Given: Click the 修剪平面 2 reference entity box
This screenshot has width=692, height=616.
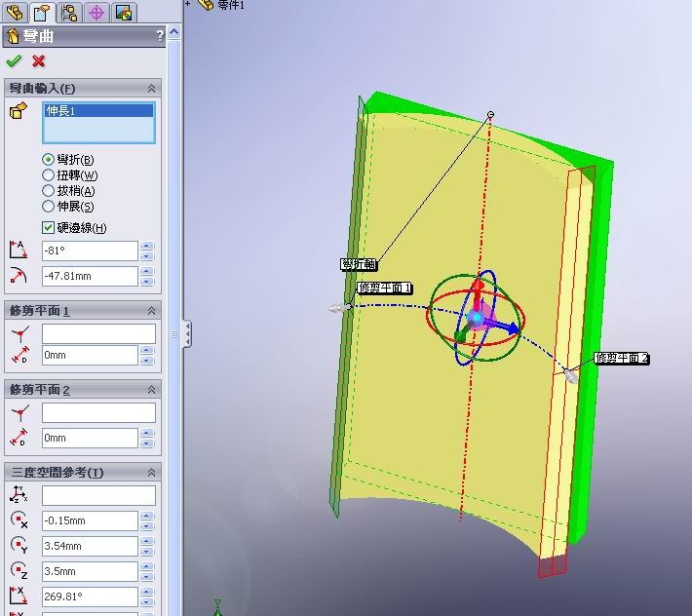Looking at the screenshot, I should [x=98, y=412].
